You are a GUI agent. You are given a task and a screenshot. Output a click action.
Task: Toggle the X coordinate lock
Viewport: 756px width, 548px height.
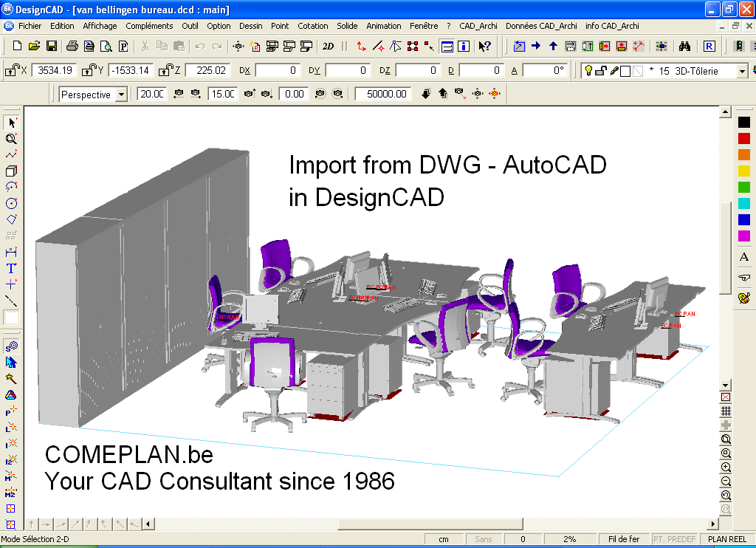pyautogui.click(x=12, y=70)
